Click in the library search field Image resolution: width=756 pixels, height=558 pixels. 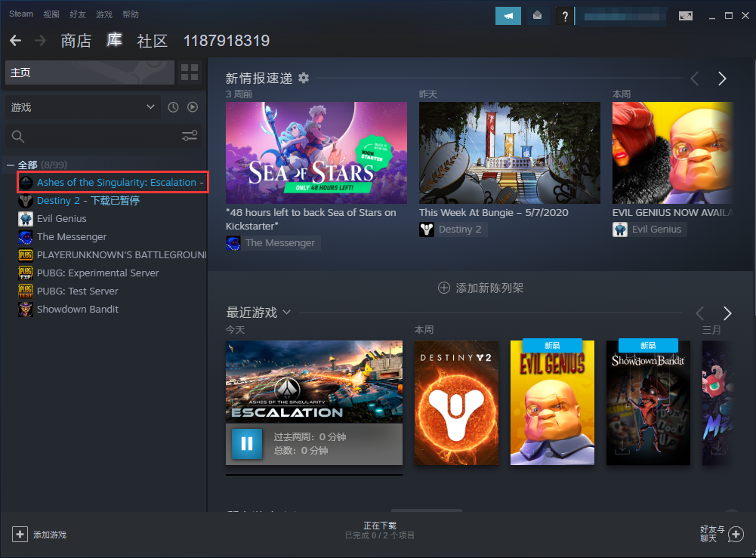click(x=103, y=137)
